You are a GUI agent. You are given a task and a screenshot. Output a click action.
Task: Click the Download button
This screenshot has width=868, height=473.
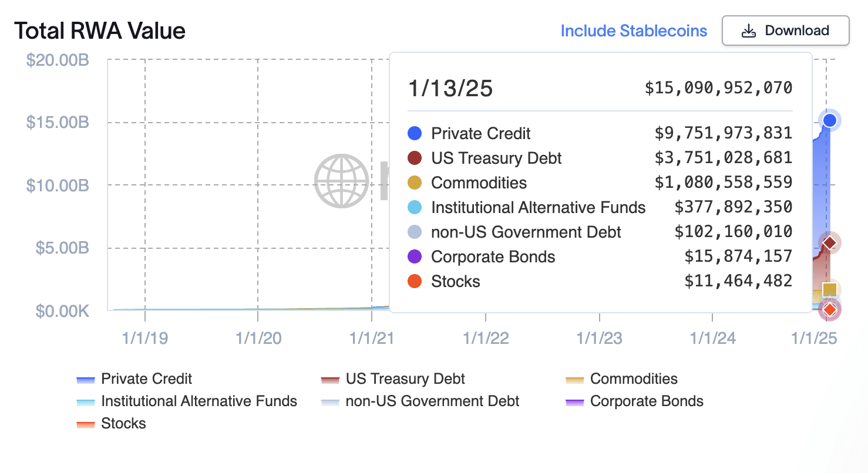(x=785, y=31)
